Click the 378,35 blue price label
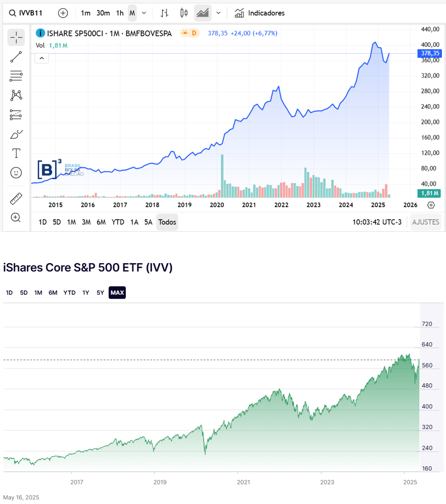 [430, 53]
